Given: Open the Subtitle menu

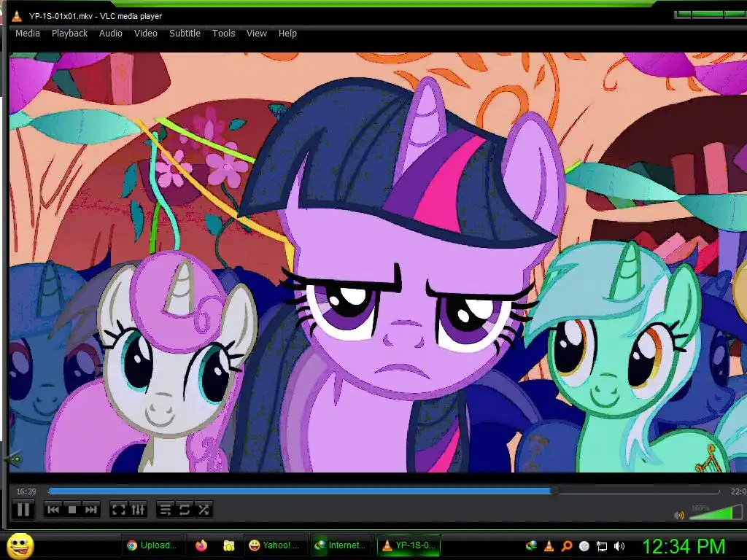Looking at the screenshot, I should point(185,34).
